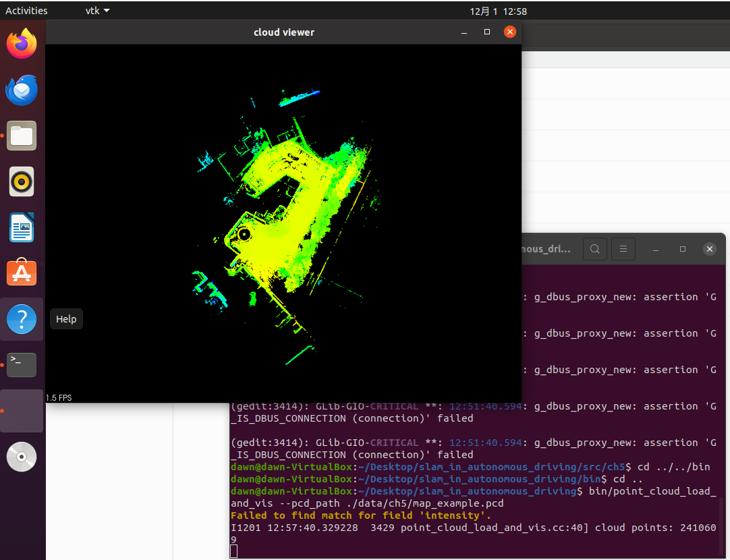Click "Failed to find match" warning line
Image resolution: width=730 pixels, height=560 pixels.
point(361,515)
